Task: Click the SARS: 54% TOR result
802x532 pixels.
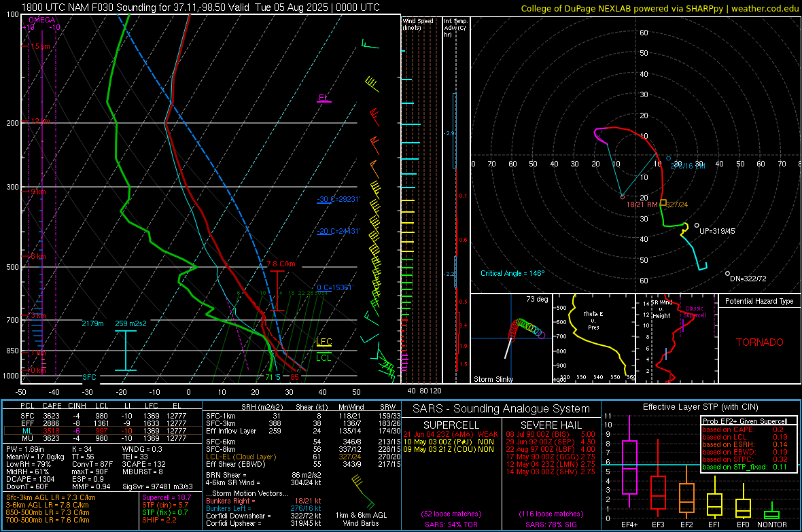Action: (x=451, y=525)
